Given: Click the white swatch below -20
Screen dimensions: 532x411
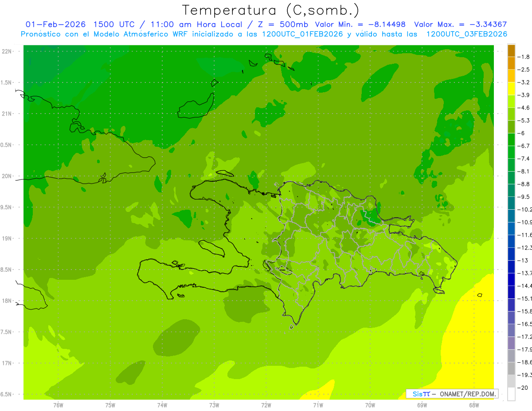Looking at the screenshot, I should coord(511,394).
